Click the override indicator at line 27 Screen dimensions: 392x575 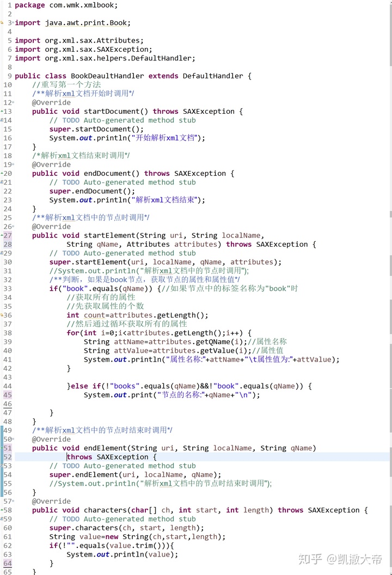coord(2,235)
